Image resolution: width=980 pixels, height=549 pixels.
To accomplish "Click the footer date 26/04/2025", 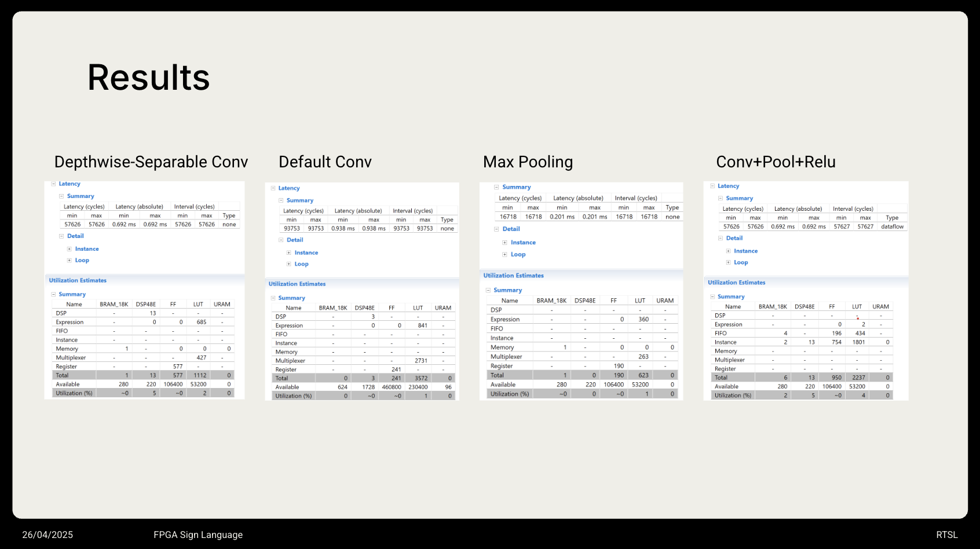I will (47, 535).
